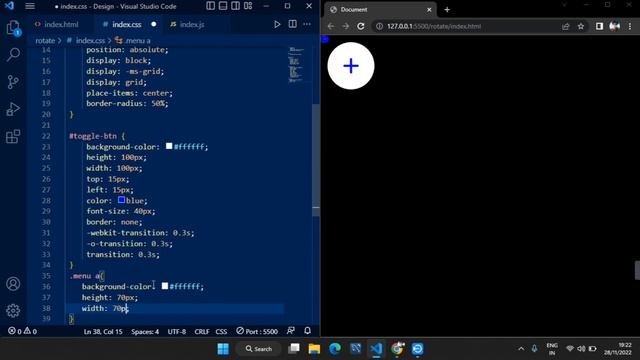Open the Source Control view
This screenshot has height=360, width=640.
tap(13, 82)
